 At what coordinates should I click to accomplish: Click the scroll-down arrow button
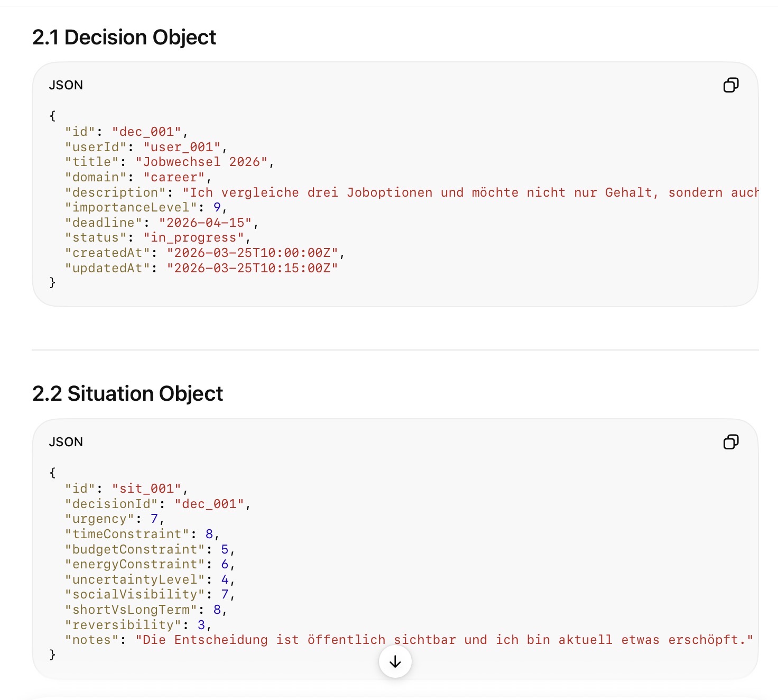(395, 661)
